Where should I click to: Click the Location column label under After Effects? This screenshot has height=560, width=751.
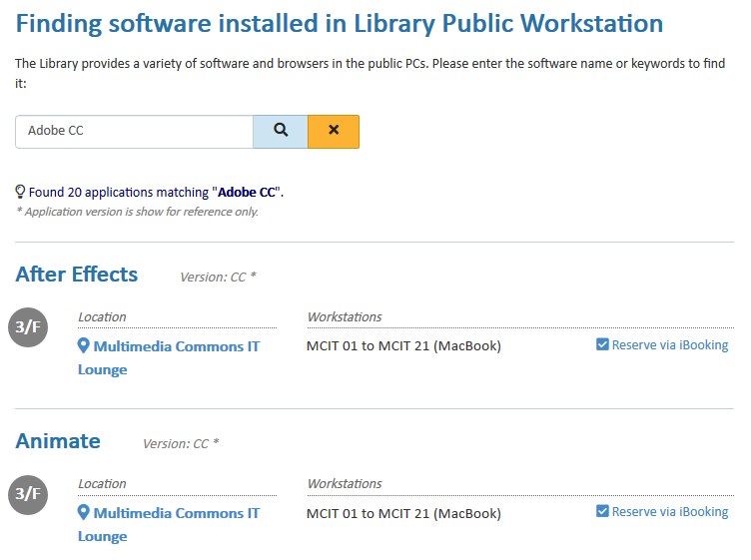[102, 316]
